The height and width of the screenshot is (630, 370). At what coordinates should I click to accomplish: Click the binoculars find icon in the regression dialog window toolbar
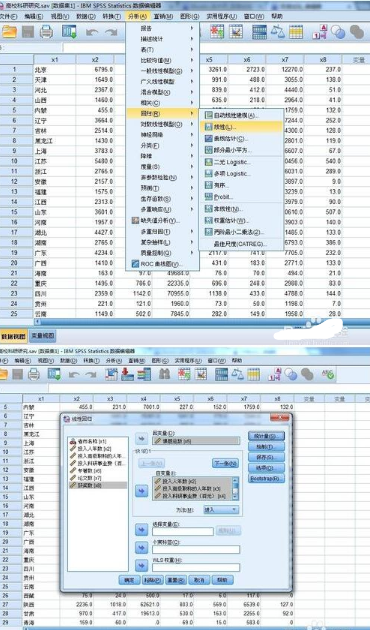(x=164, y=374)
